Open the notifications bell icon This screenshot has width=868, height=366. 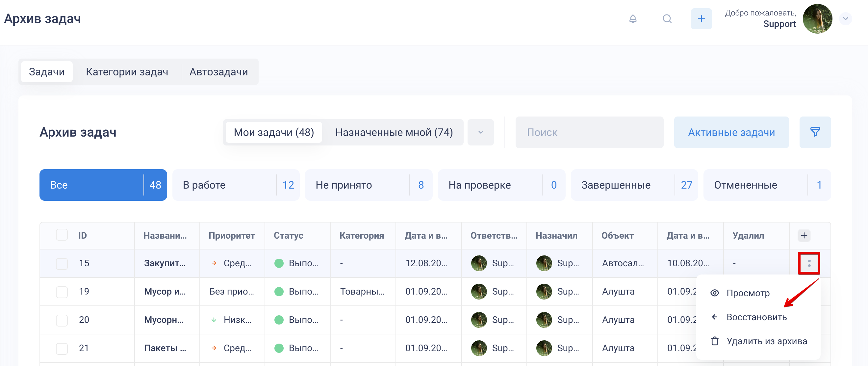tap(633, 19)
